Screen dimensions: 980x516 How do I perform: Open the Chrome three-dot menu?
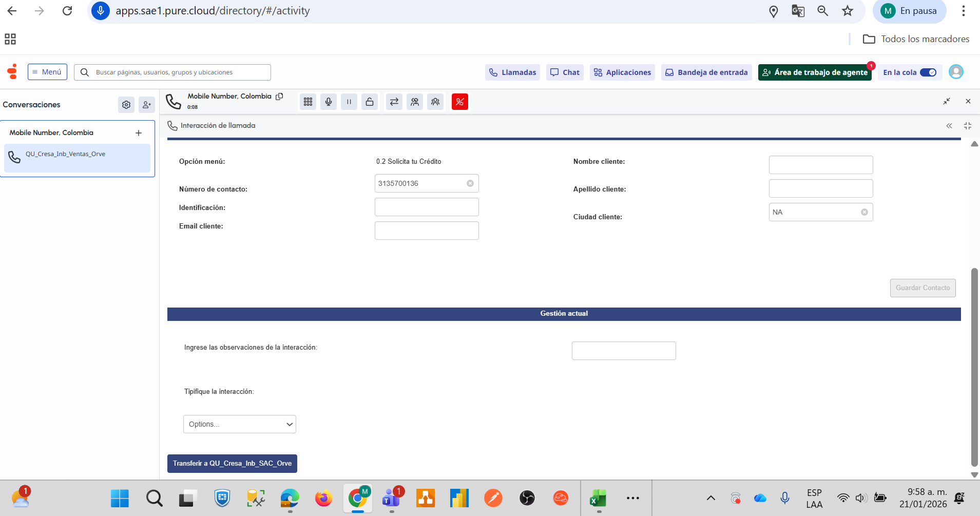tap(964, 11)
